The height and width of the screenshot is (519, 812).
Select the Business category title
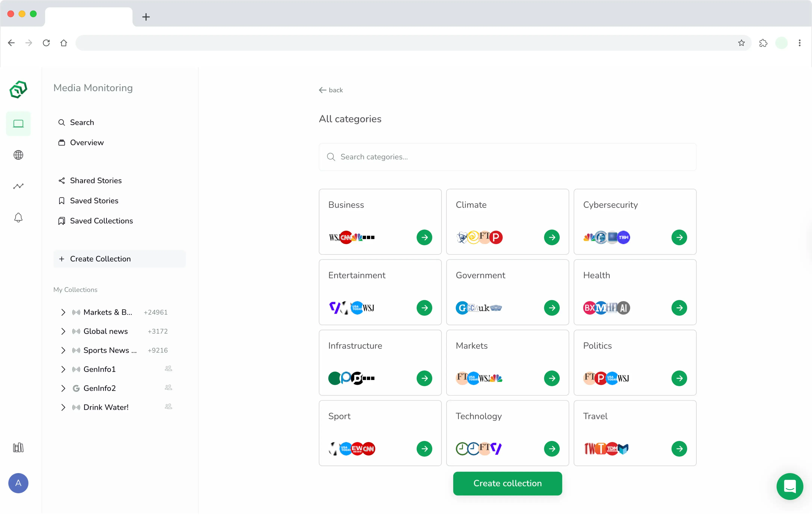pos(346,205)
